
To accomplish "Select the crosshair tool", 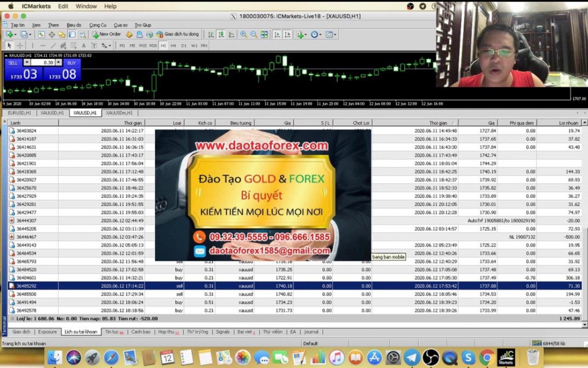I will 20,46.
